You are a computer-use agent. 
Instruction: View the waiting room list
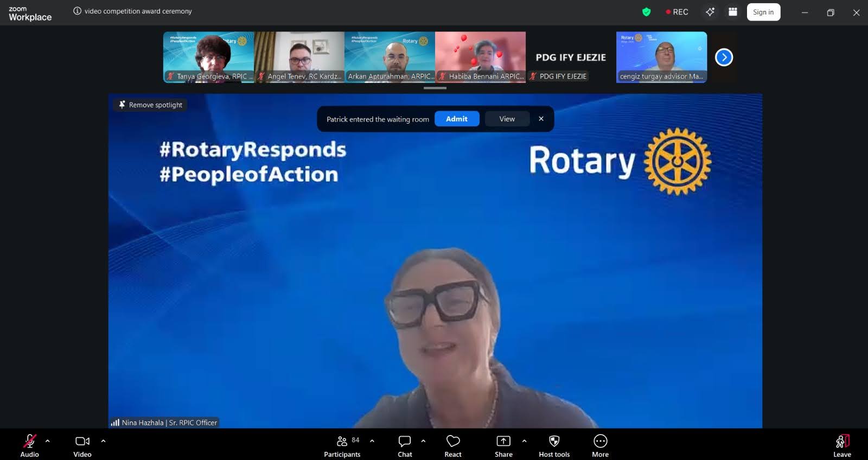pyautogui.click(x=507, y=119)
